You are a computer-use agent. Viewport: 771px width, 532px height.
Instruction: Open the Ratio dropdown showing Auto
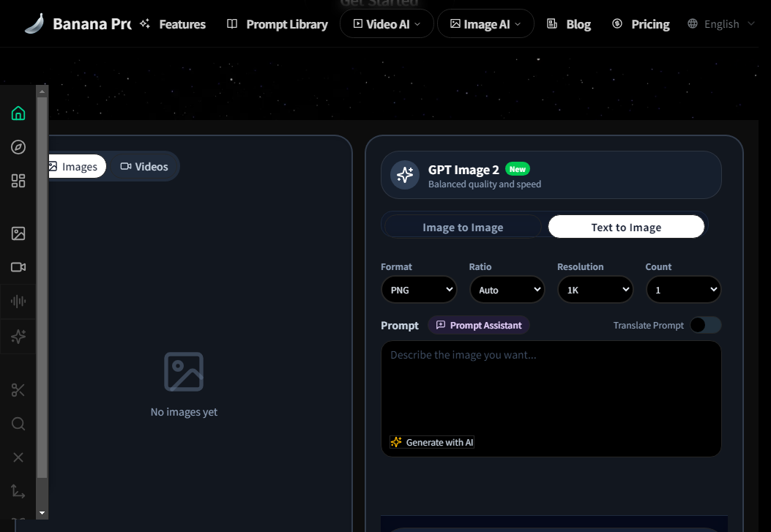pos(507,290)
